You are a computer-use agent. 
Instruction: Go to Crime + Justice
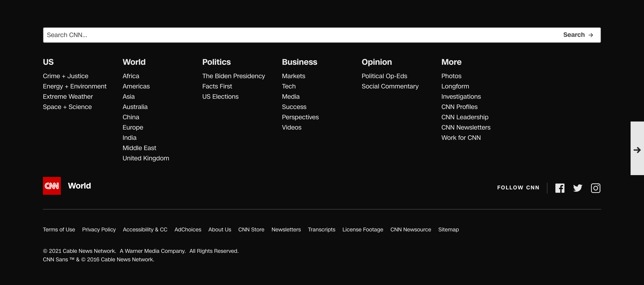[66, 76]
